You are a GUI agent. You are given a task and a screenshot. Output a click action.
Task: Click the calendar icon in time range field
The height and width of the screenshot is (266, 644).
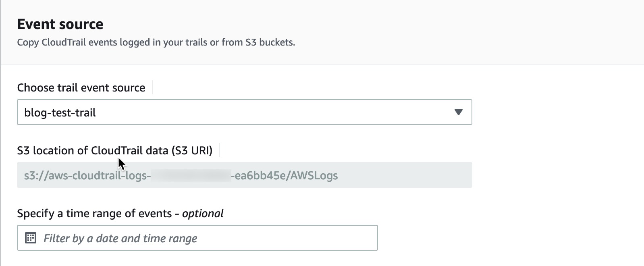[x=31, y=238]
